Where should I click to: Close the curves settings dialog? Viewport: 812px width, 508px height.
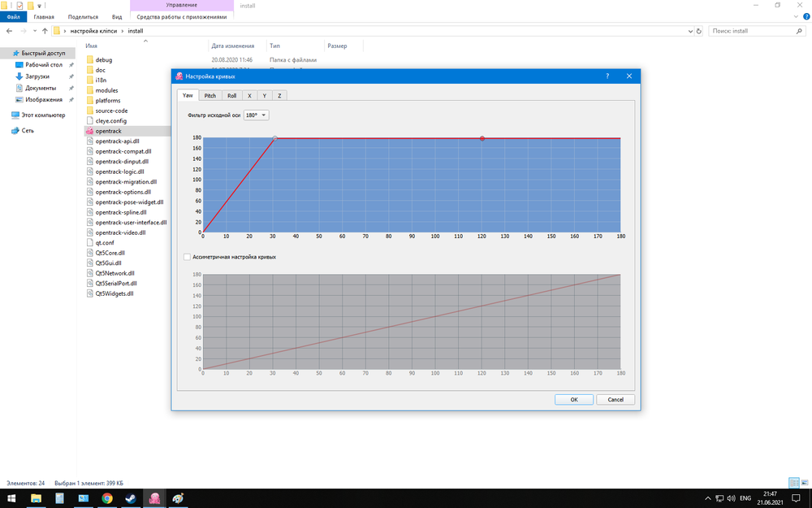pyautogui.click(x=629, y=76)
